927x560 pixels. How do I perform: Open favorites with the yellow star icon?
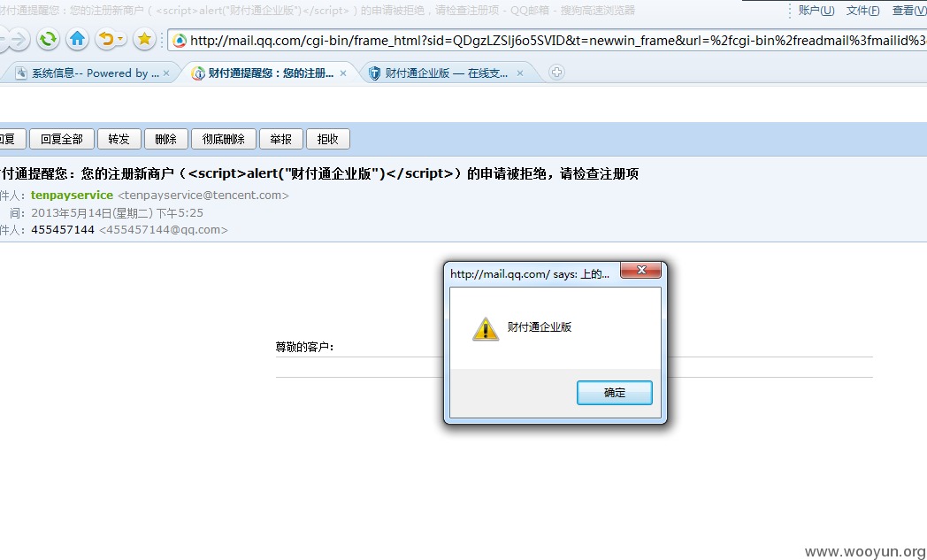tap(143, 40)
